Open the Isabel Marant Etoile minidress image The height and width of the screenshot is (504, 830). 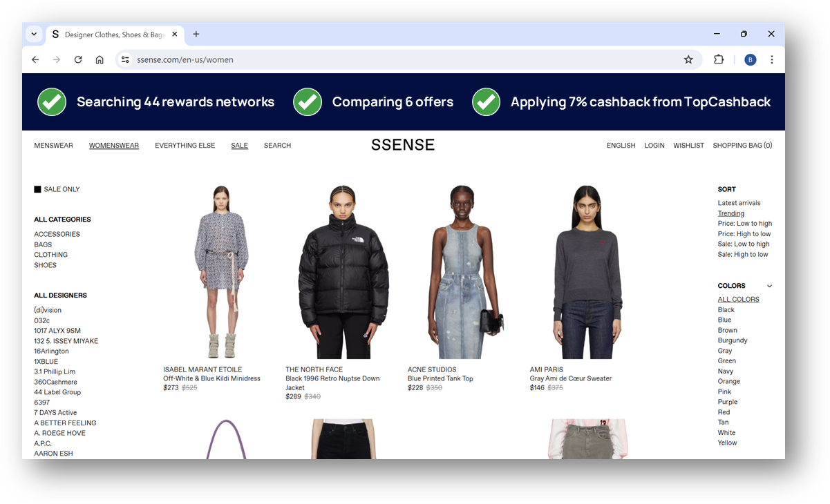tap(221, 272)
